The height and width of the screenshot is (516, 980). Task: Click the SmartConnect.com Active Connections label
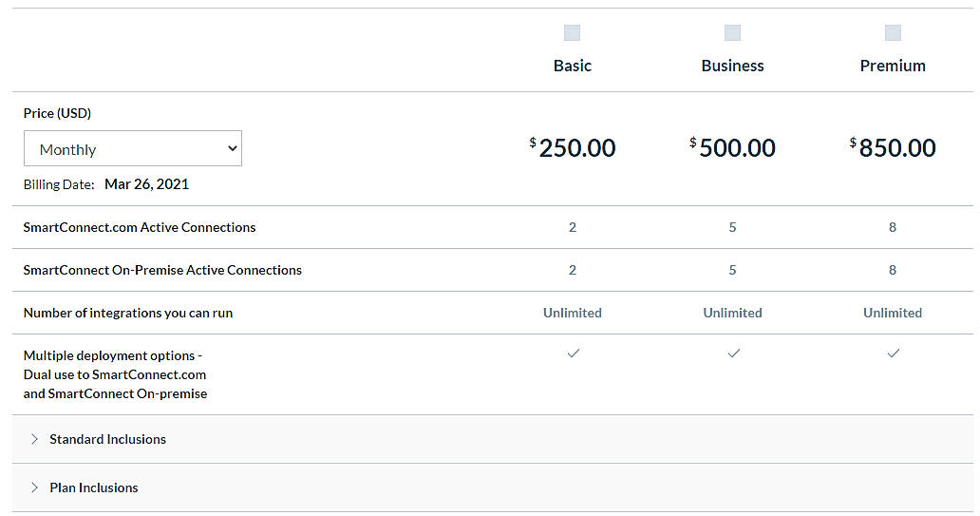[140, 227]
